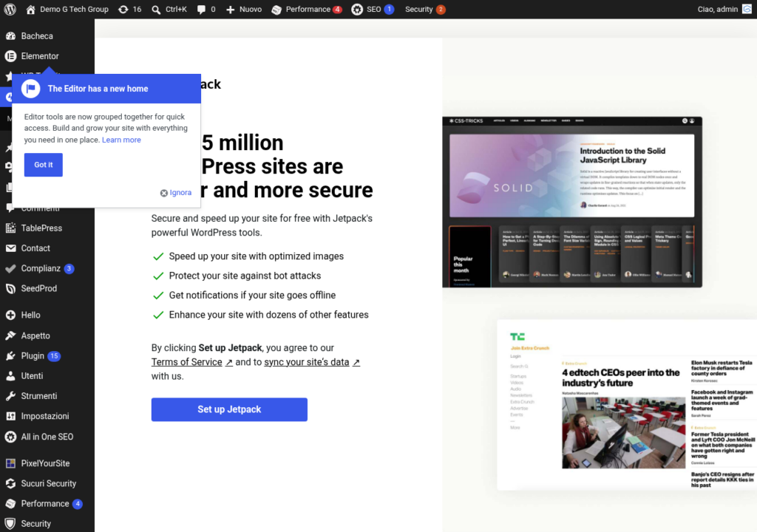Click the TechCrunch site preview image
This screenshot has width=757, height=532.
(627, 405)
